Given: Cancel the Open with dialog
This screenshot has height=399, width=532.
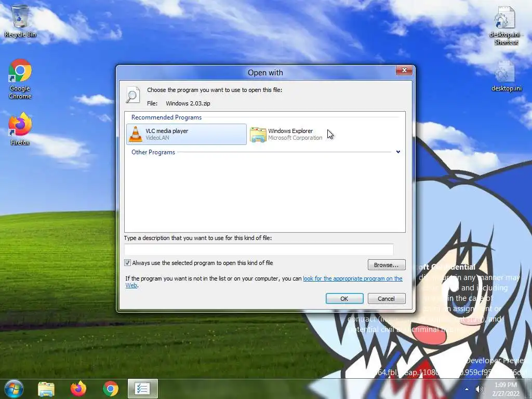Looking at the screenshot, I should coord(387,299).
